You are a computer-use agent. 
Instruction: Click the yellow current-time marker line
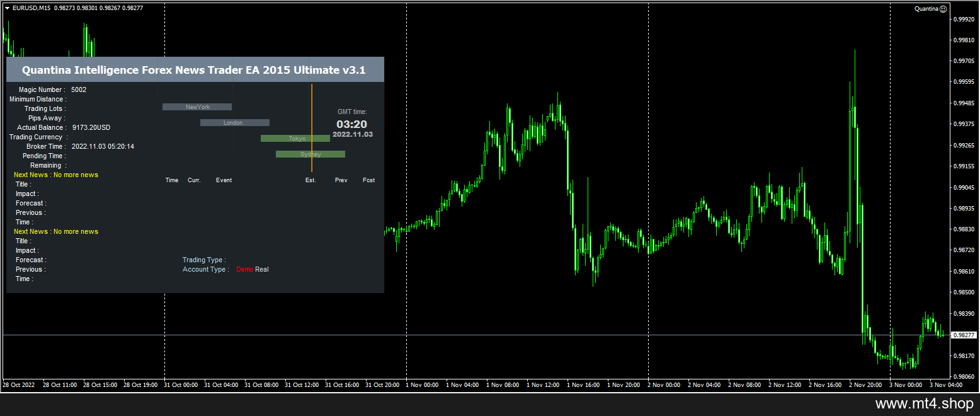[x=312, y=128]
